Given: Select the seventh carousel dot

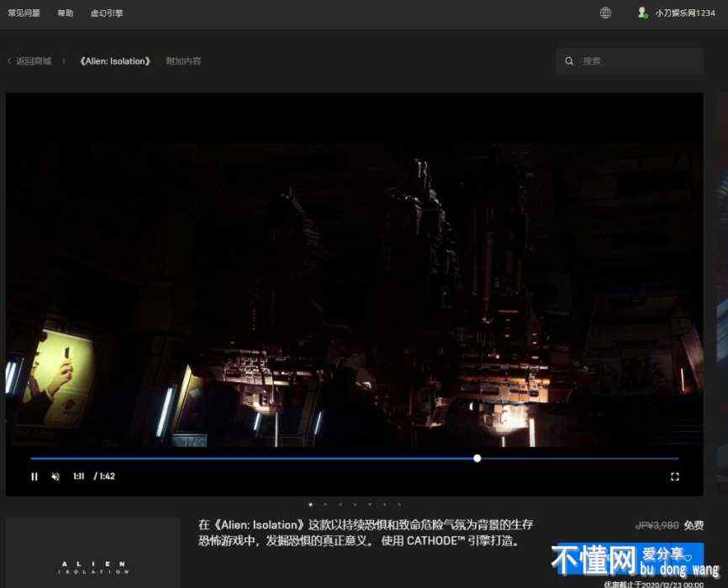Looking at the screenshot, I should pyautogui.click(x=400, y=505).
